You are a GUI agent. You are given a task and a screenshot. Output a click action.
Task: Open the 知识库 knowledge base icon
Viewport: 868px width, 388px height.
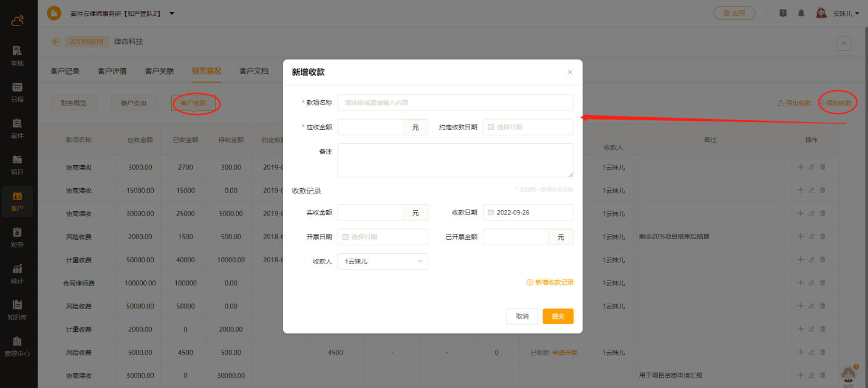coord(17,310)
